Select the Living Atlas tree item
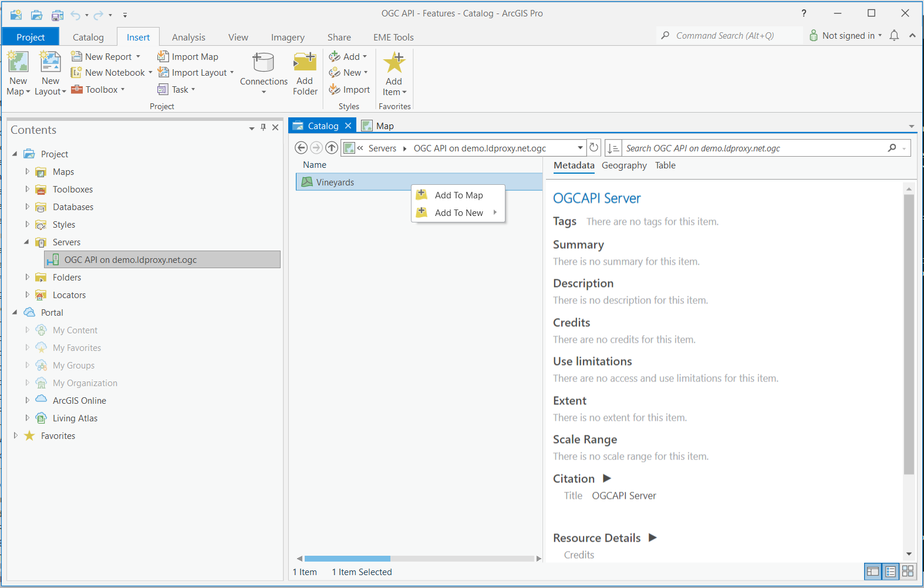The width and height of the screenshot is (924, 588). (75, 418)
